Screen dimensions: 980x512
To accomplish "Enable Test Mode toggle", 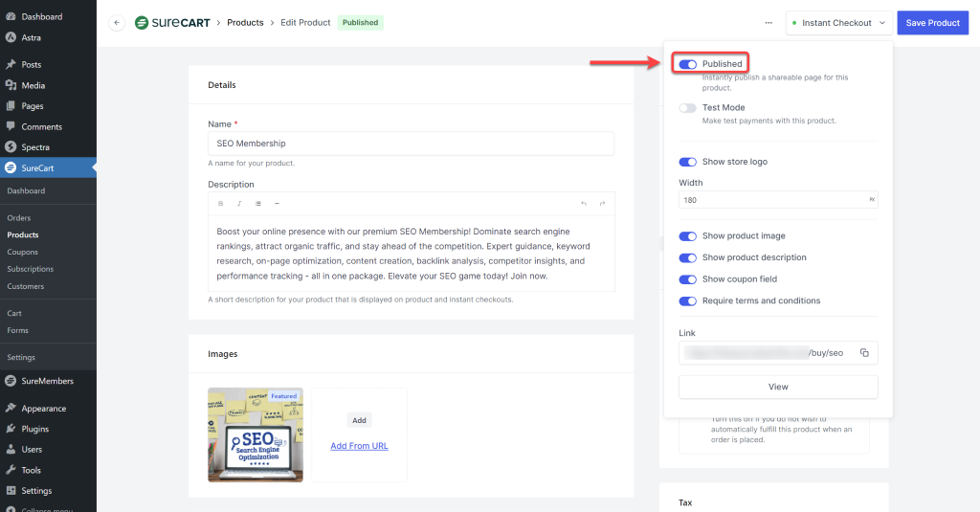I will pos(687,108).
